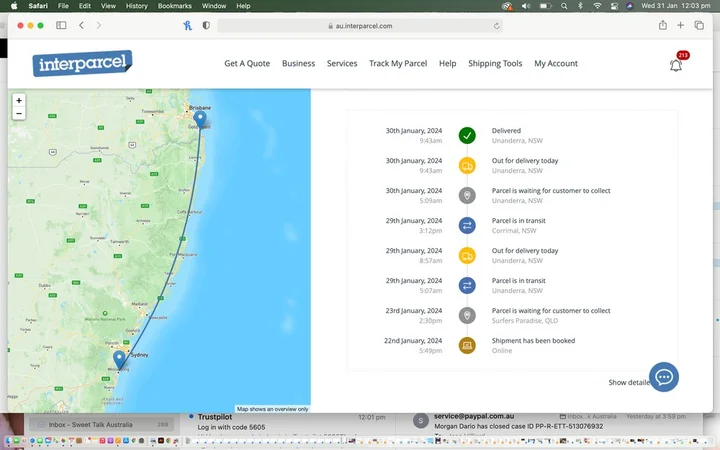Image resolution: width=720 pixels, height=450 pixels.
Task: Toggle Safari's sidebar panel
Action: point(61,25)
